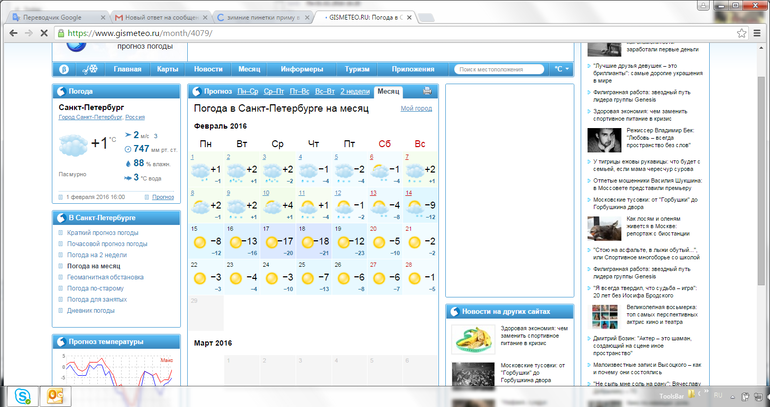Open the Chrome menu (hamburger icon)

point(758,33)
